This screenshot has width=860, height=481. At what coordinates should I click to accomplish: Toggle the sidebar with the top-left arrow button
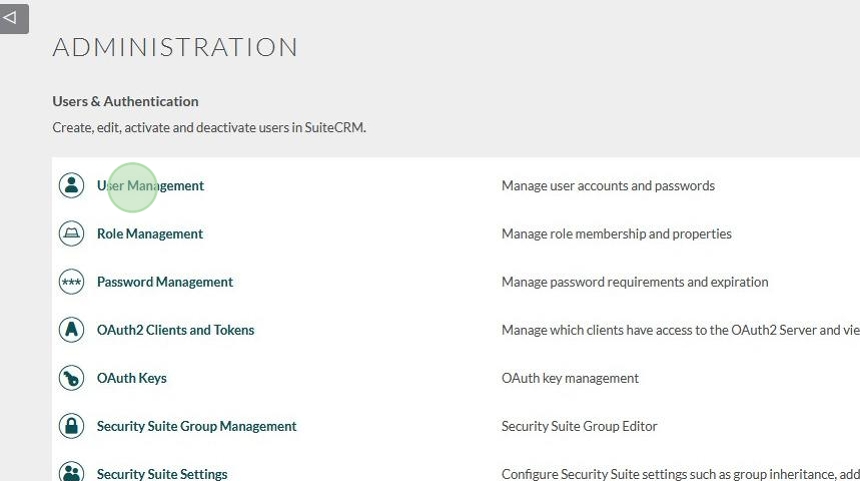pyautogui.click(x=13, y=18)
